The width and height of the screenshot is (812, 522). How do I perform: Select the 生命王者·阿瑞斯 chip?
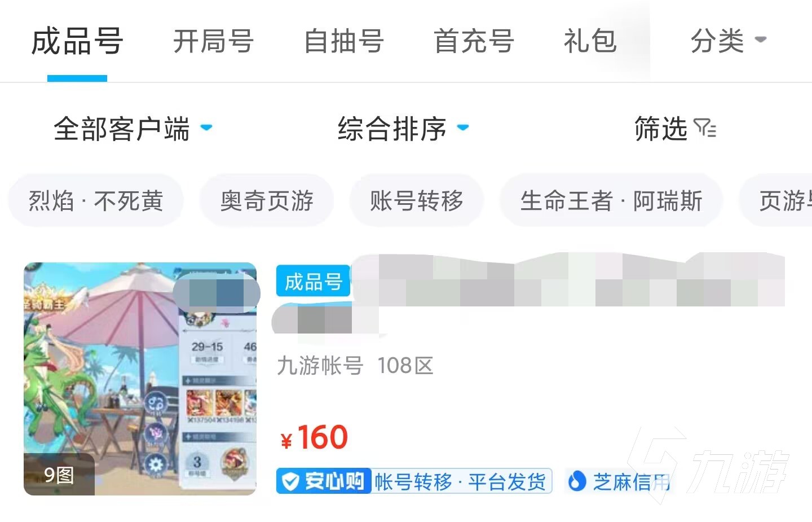click(x=611, y=200)
